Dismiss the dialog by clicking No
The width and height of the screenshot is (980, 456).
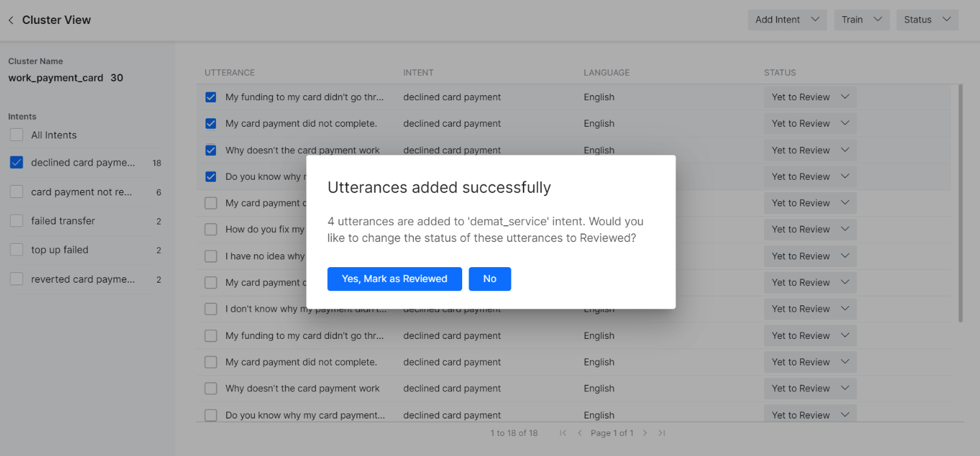489,279
